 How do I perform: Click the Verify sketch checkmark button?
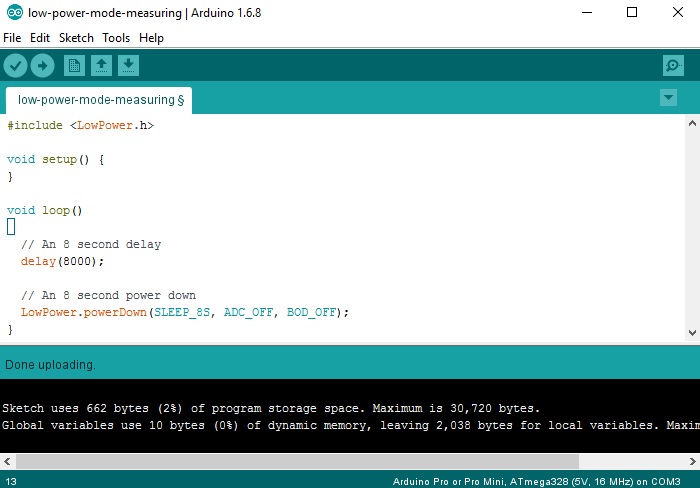15,66
